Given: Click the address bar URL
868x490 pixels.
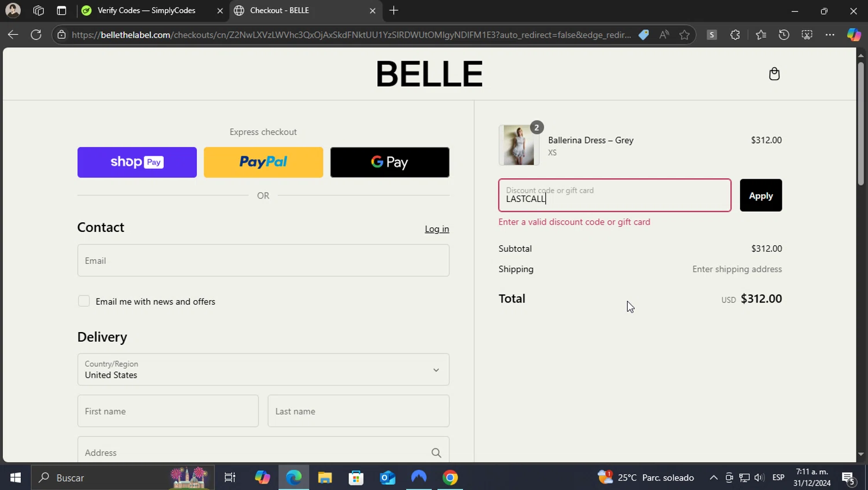Looking at the screenshot, I should (351, 35).
